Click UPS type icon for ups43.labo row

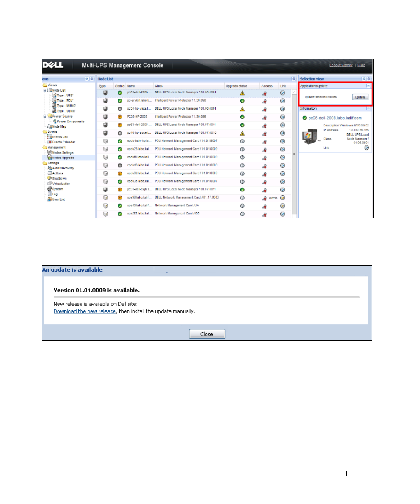click(106, 206)
